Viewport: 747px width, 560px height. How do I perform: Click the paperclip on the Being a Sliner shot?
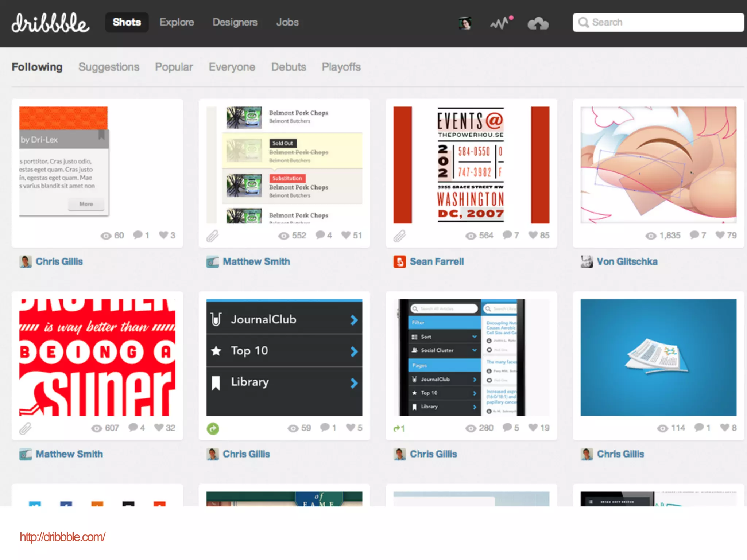25,428
